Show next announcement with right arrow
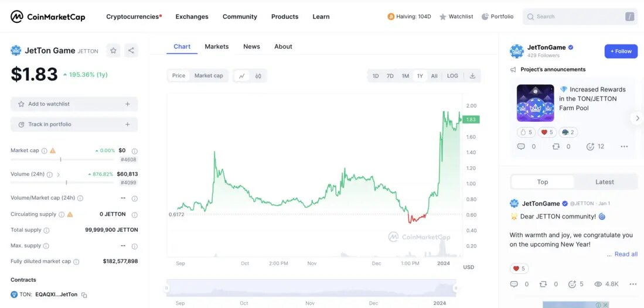 (637, 118)
